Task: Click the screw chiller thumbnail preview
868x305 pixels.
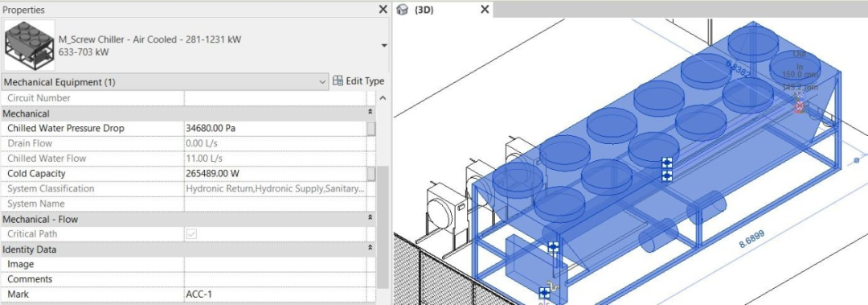Action: tap(30, 46)
